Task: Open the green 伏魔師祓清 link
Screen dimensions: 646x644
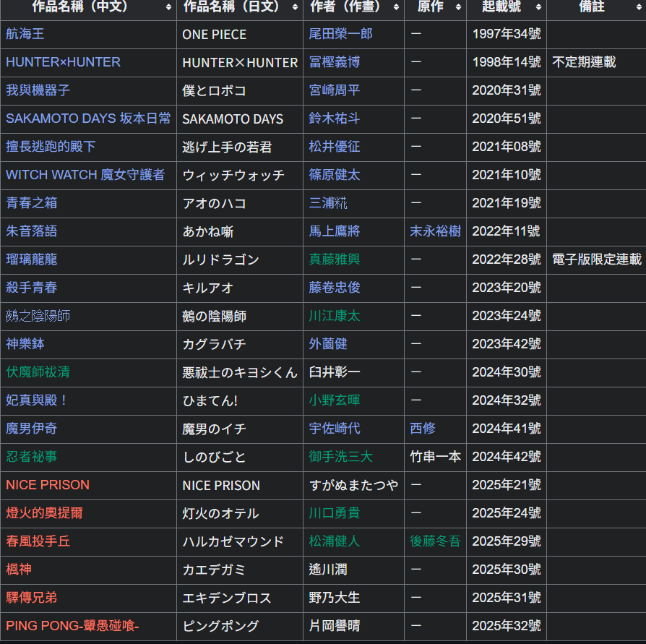Action: click(x=38, y=372)
